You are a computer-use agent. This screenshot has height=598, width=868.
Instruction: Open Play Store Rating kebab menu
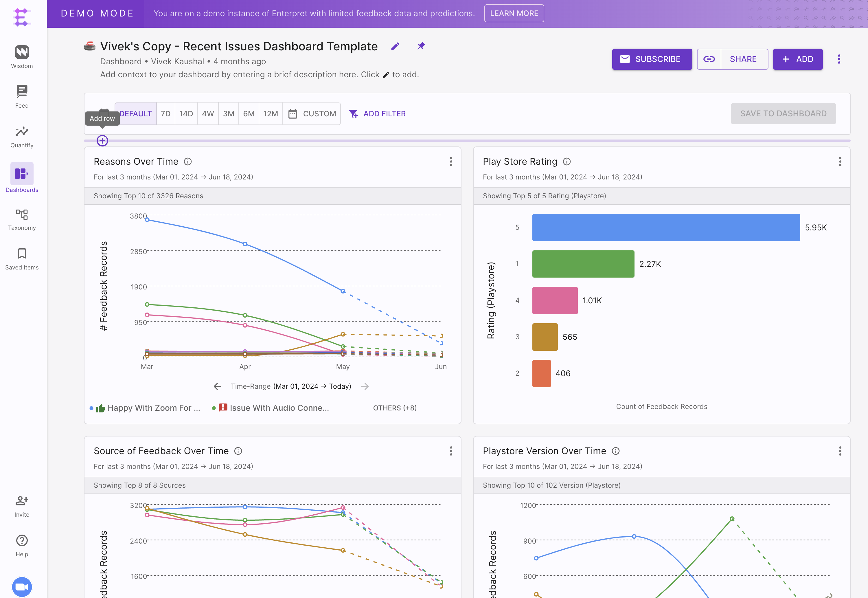[840, 162]
